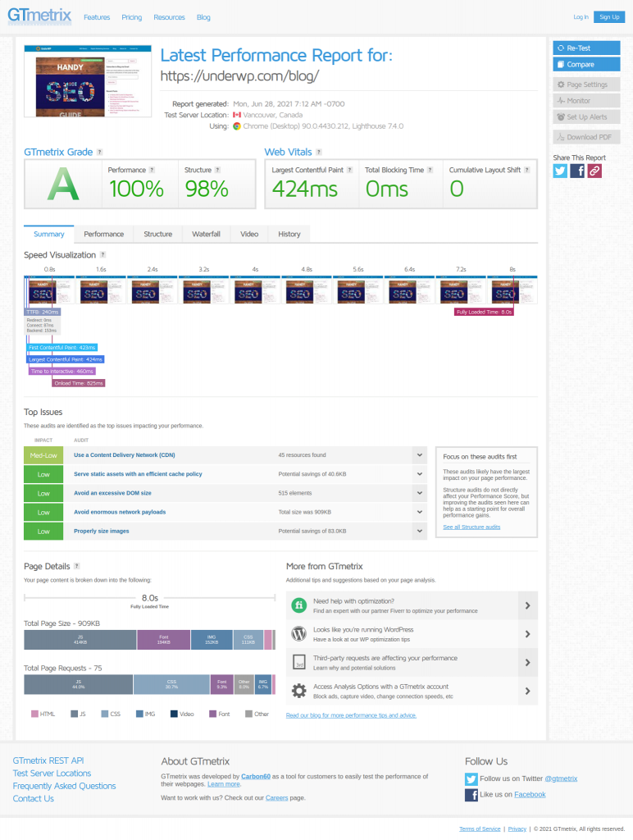Click the Fully Loaded Time 8.0s marker

pos(484,312)
